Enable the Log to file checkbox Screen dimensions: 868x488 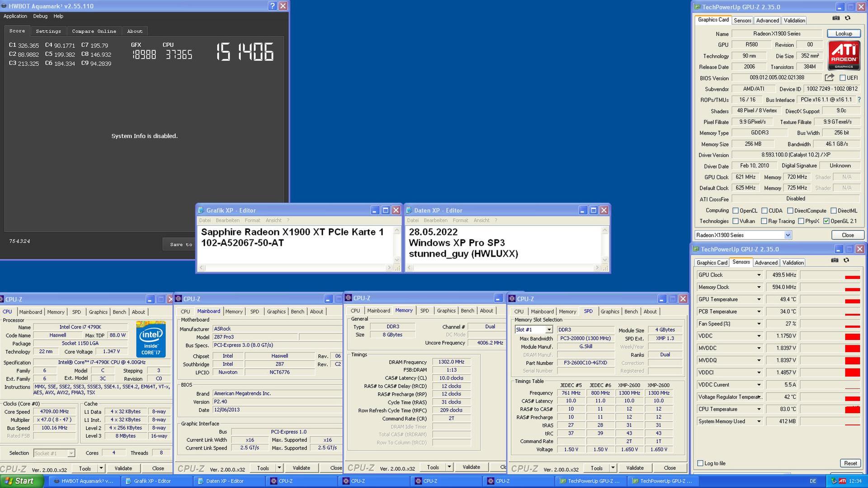[700, 463]
